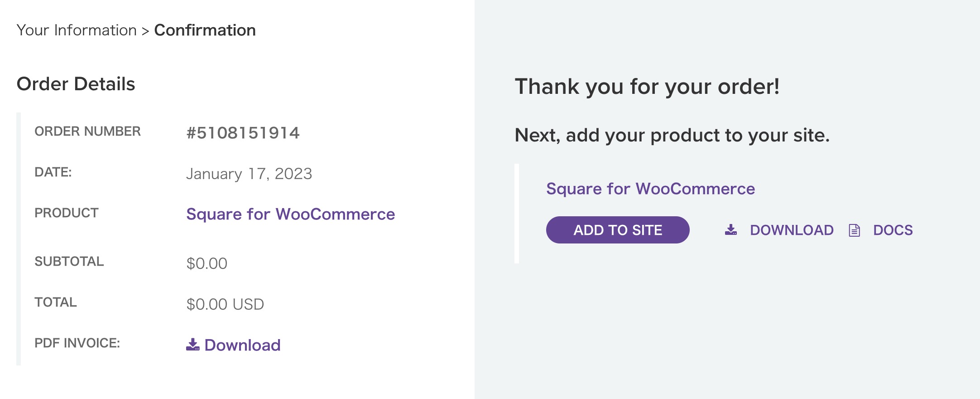Click the ORDER NUMBER label
Image resolution: width=980 pixels, height=399 pixels.
tap(87, 131)
